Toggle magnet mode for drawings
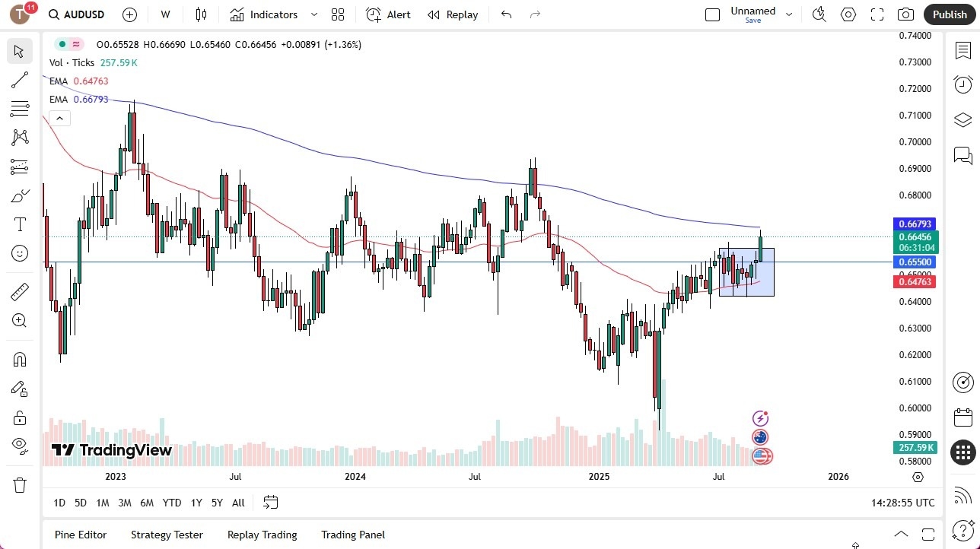980x549 pixels. (x=20, y=359)
